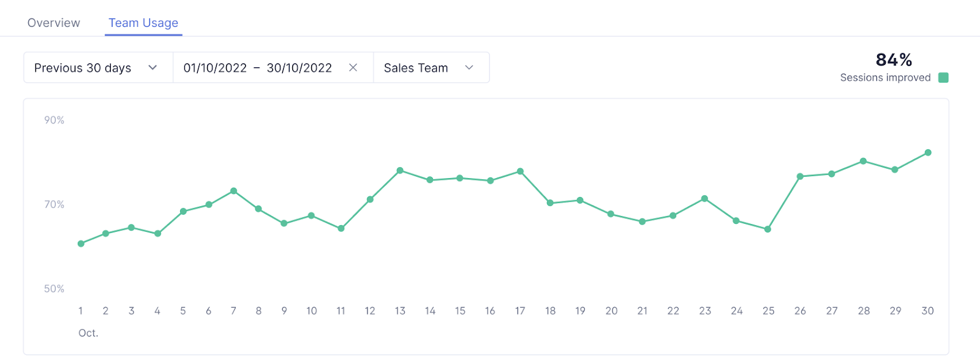
Task: Click the green Sessions improved legend swatch
Action: coord(943,78)
